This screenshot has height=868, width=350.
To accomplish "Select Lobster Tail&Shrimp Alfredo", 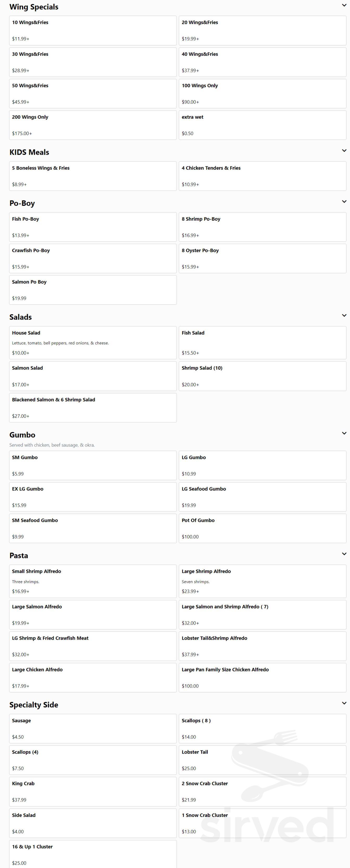I will (262, 646).
